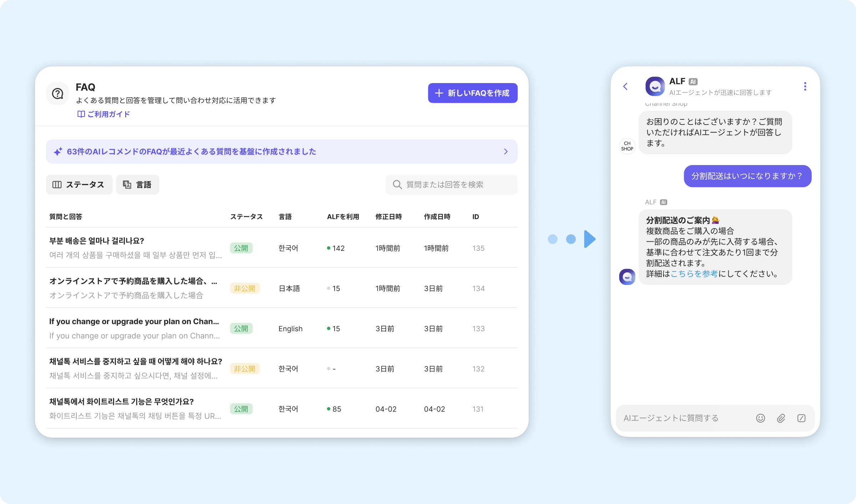Go back with the chat panel back arrow

coord(625,86)
